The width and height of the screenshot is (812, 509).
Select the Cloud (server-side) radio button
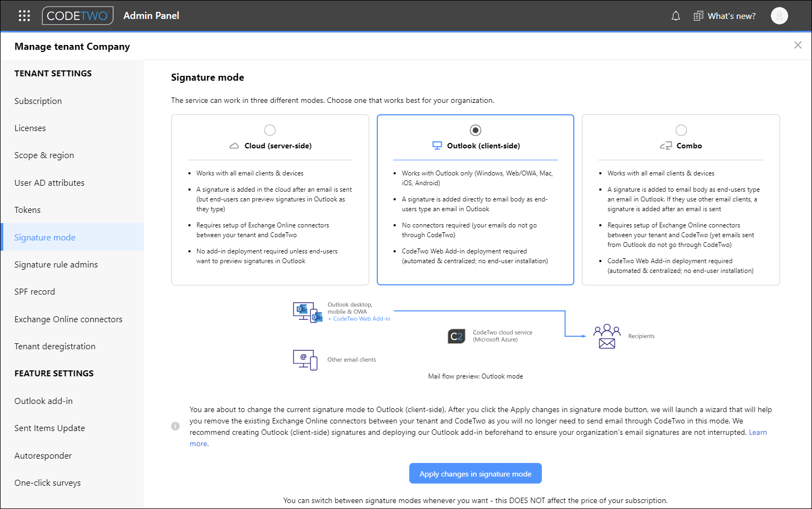pos(270,130)
